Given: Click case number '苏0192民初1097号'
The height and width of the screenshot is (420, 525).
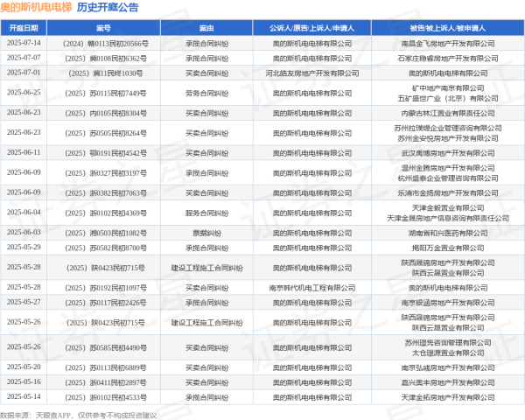Looking at the screenshot, I should pos(106,288).
